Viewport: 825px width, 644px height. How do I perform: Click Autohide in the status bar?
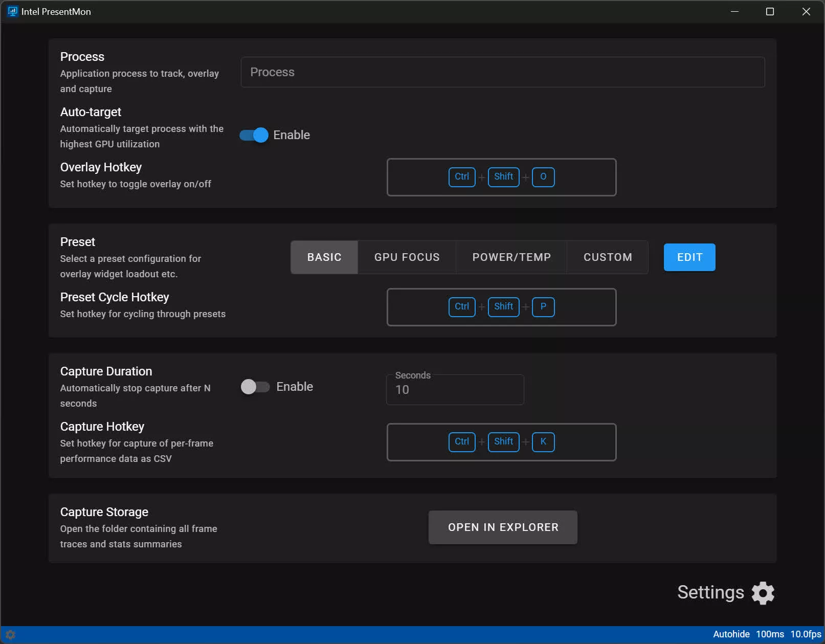731,634
